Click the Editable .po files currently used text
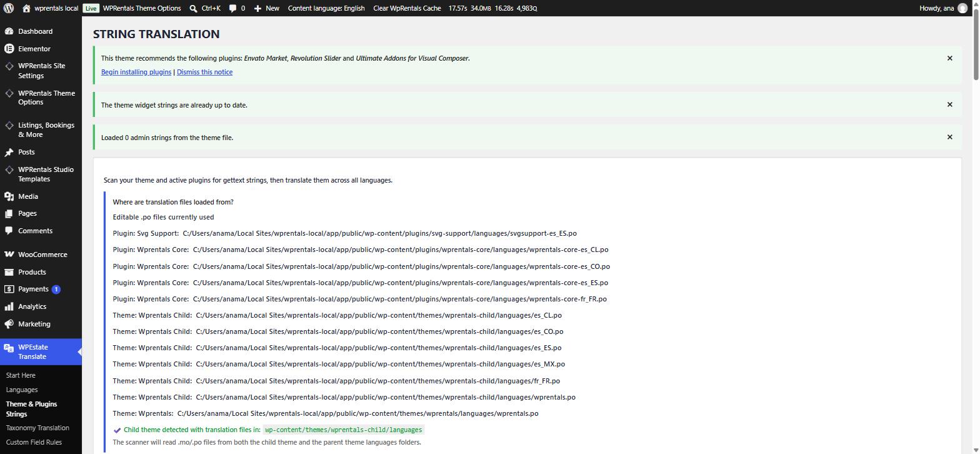The width and height of the screenshot is (980, 454). (163, 217)
